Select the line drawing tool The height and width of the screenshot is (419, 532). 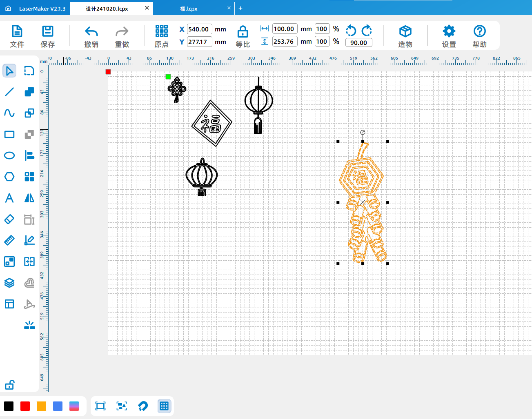click(9, 92)
